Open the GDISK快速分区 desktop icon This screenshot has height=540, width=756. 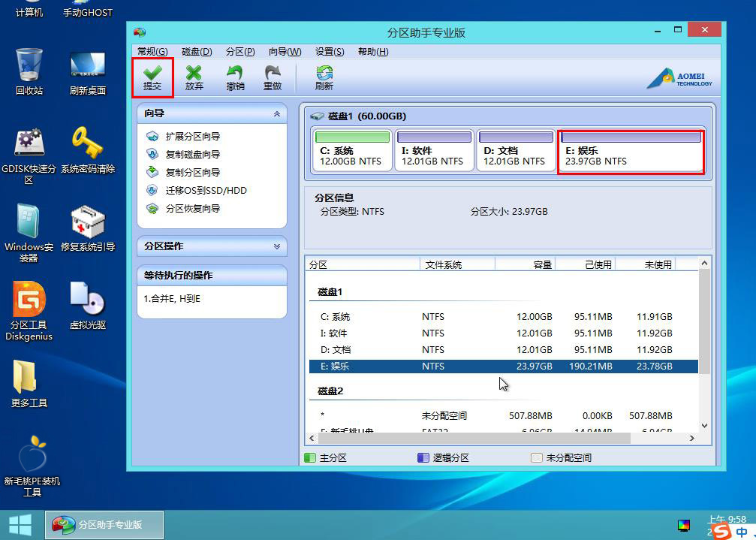pos(29,156)
